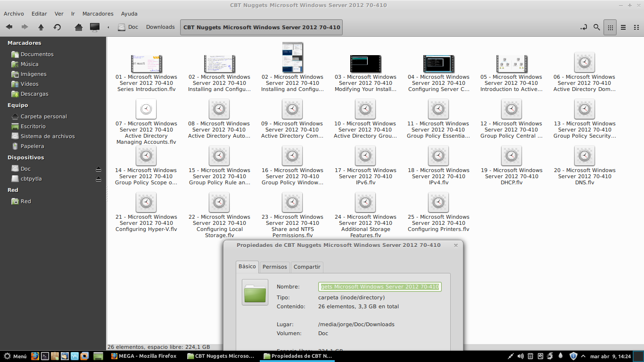Viewport: 644px width, 362px height.
Task: Select the 05 Introduction to Active video thumbnail
Action: click(x=512, y=64)
